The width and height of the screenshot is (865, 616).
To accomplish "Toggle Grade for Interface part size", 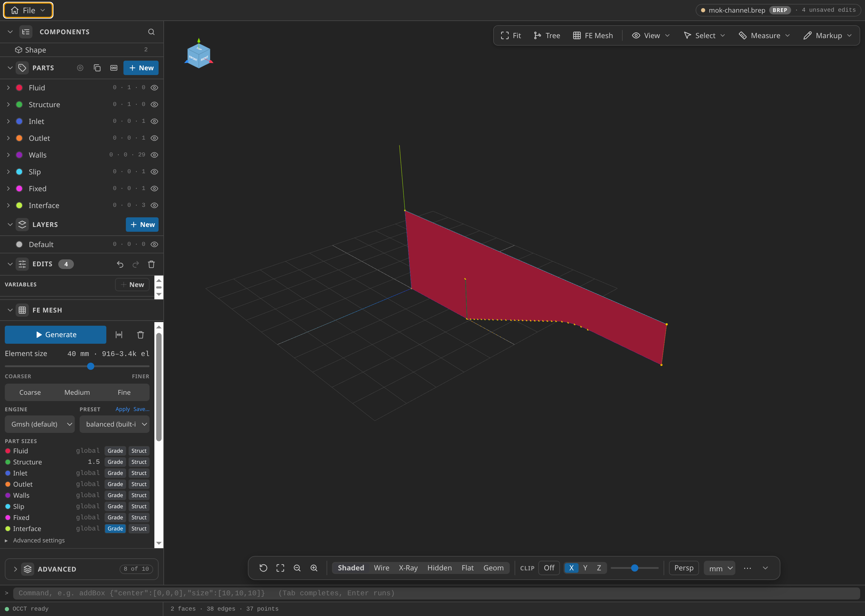I will pos(115,528).
